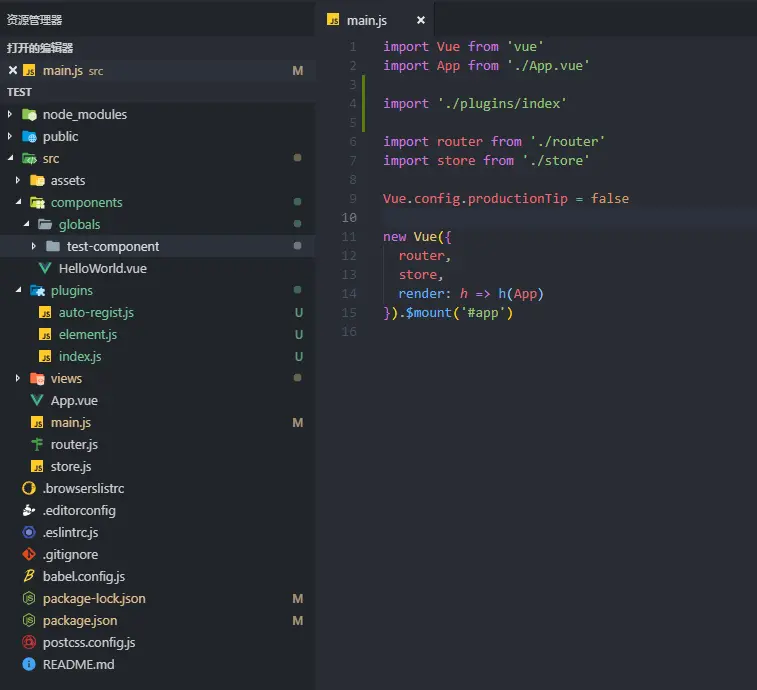Expand the node_modules folder arrow
The height and width of the screenshot is (690, 757).
coord(11,114)
